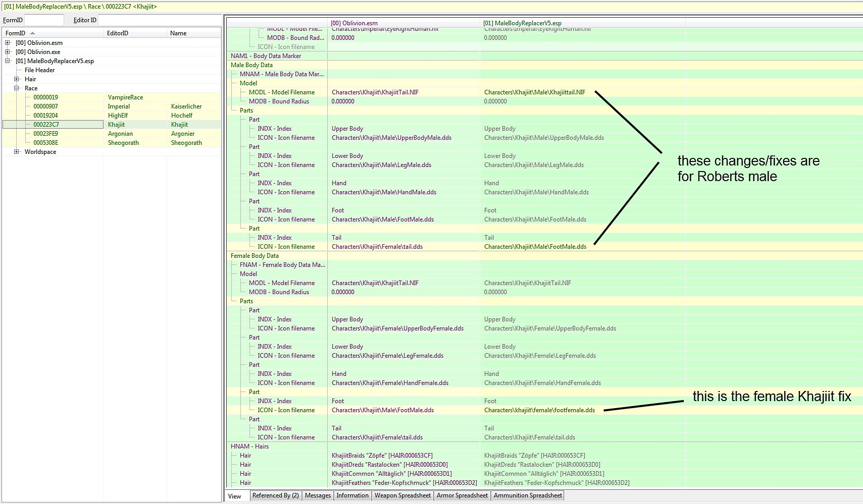
Task: Select Oblivion.esm Characters\Khajiit\Male\UpperBodyMale.dds value
Action: click(x=391, y=138)
